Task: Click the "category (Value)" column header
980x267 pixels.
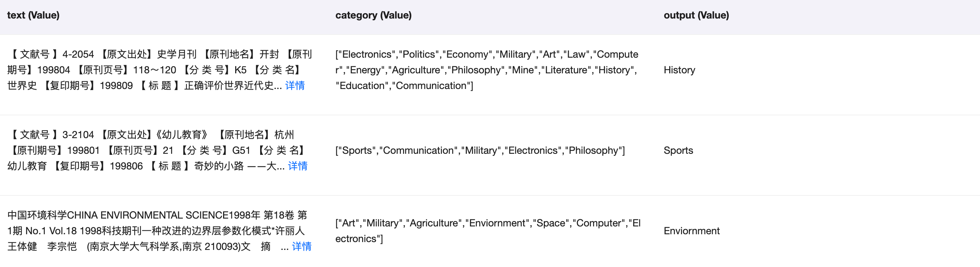Action: click(373, 15)
